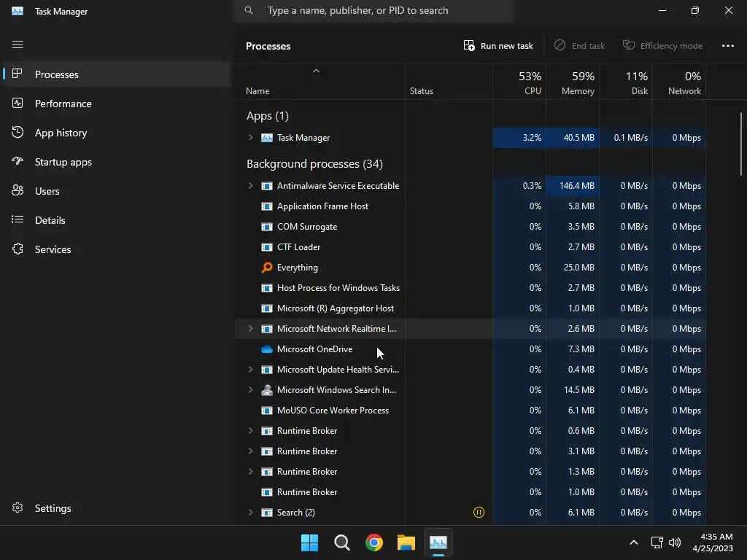Open the Processes page in sidebar
This screenshot has width=747, height=560.
[117, 74]
